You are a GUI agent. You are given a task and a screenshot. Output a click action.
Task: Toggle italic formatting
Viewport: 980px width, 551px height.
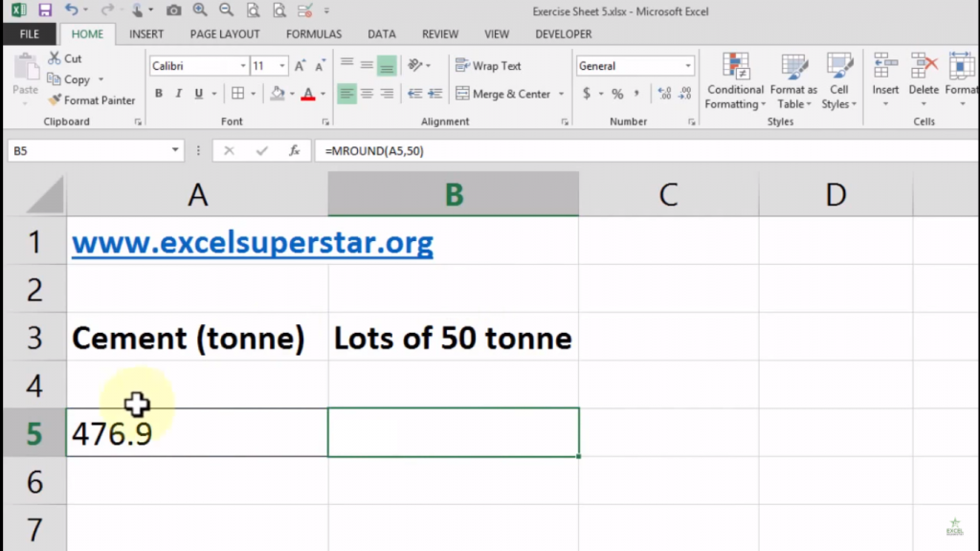pos(177,94)
